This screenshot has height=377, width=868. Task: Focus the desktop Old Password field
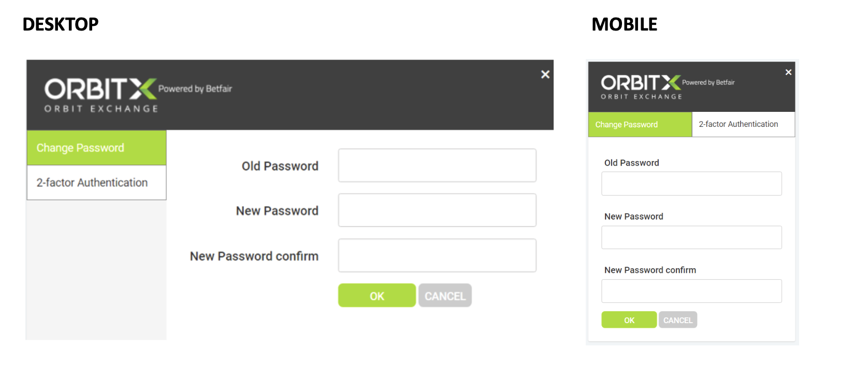pos(437,166)
